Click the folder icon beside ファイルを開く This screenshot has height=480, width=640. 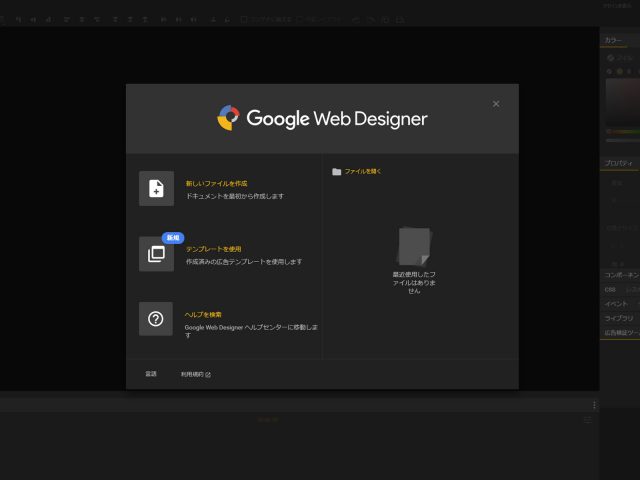point(337,171)
